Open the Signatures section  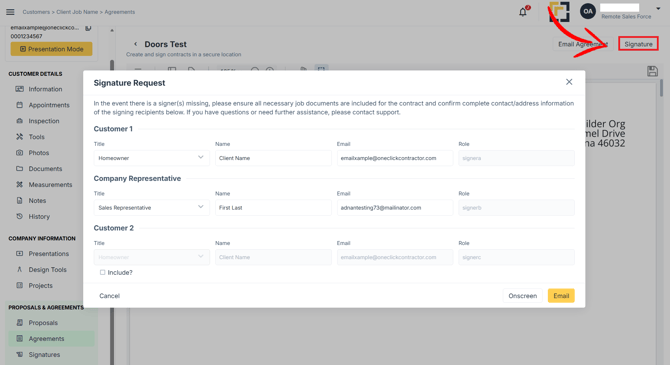pyautogui.click(x=44, y=354)
